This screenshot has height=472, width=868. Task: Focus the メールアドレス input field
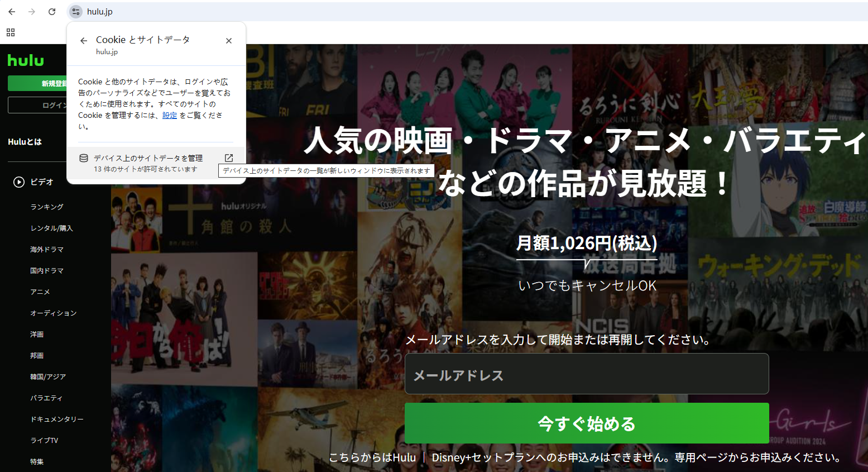pyautogui.click(x=587, y=374)
